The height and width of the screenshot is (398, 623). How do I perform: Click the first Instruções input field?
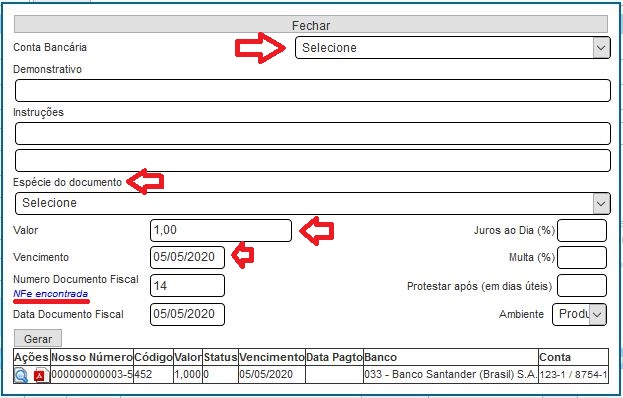313,133
